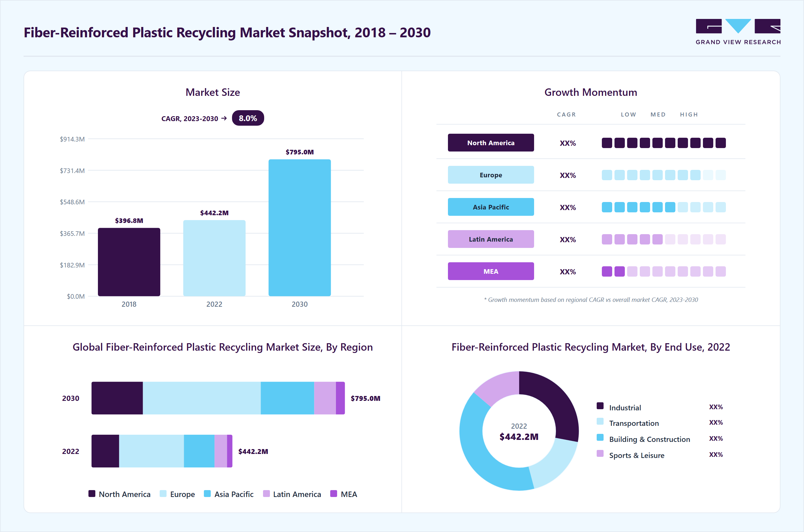
Task: Click the North America legend swatch
Action: 92,494
